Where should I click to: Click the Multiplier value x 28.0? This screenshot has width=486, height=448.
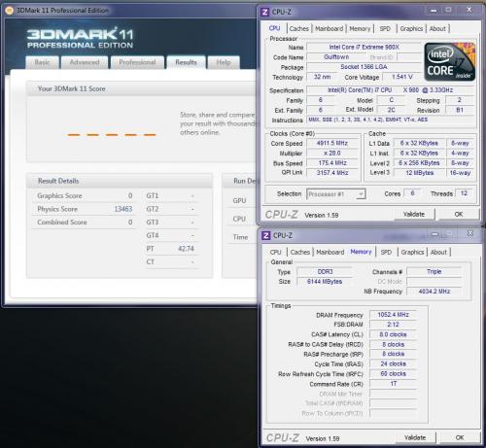(x=332, y=154)
